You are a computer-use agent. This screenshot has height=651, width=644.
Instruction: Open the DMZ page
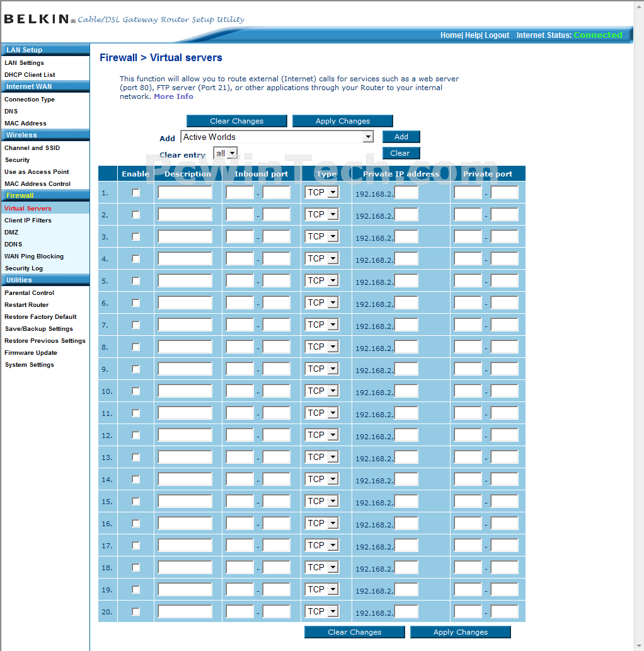pos(11,233)
